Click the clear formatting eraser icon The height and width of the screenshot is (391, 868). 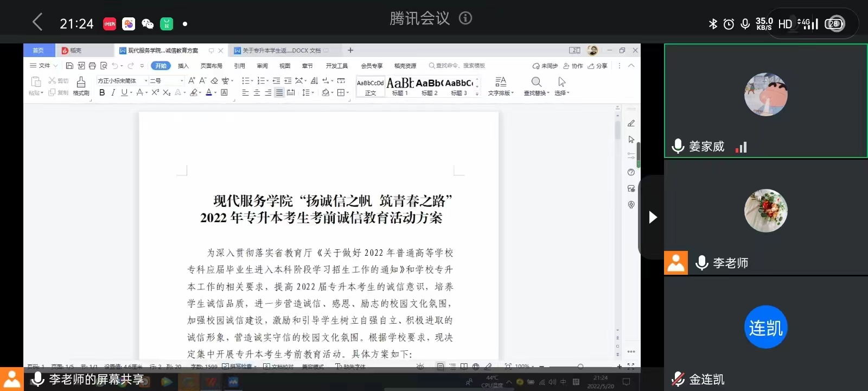point(214,80)
